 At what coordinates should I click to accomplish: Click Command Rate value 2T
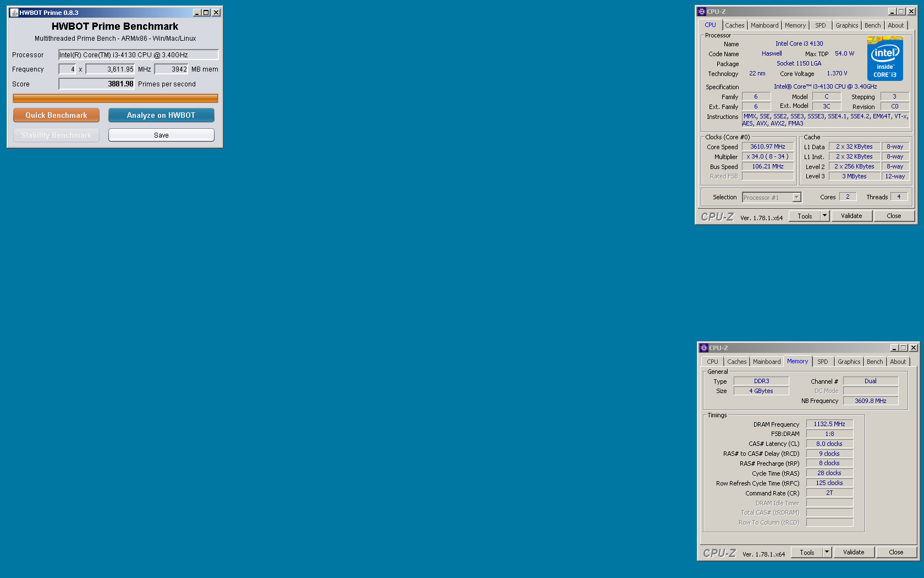pyautogui.click(x=829, y=493)
